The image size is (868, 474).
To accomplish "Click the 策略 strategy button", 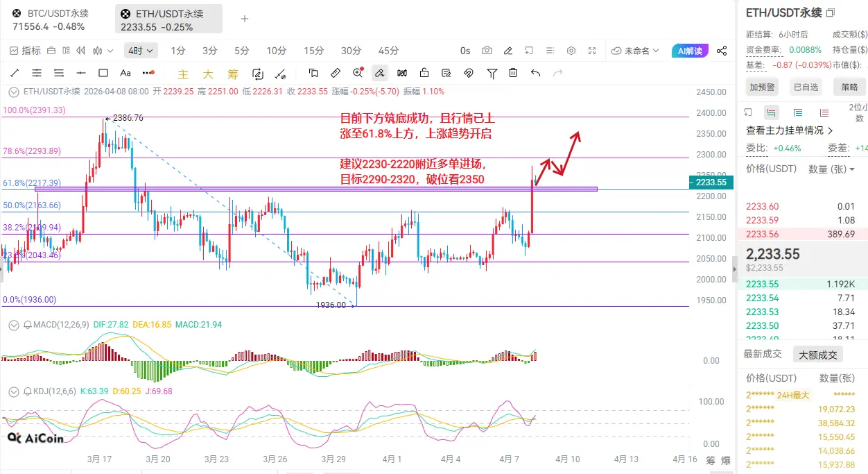I will coord(849,87).
